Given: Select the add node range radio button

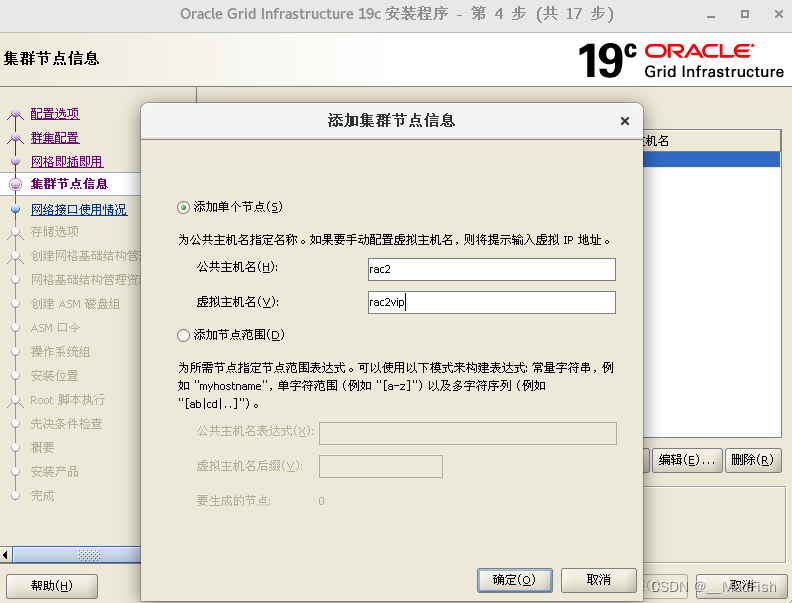Looking at the screenshot, I should click(x=183, y=335).
